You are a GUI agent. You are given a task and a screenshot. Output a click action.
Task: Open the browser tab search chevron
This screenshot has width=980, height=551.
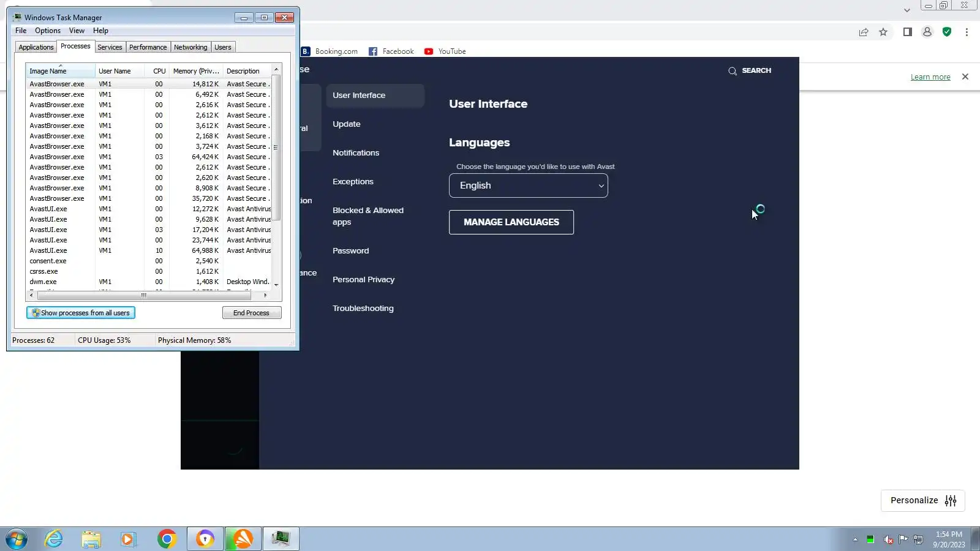coord(907,10)
